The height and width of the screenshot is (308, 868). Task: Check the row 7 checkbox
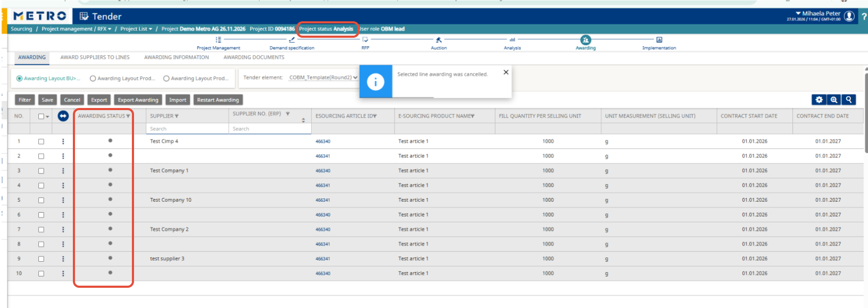pyautogui.click(x=41, y=230)
